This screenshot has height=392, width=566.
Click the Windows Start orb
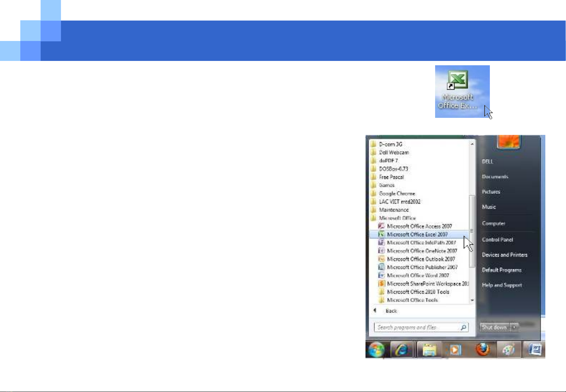pos(377,350)
